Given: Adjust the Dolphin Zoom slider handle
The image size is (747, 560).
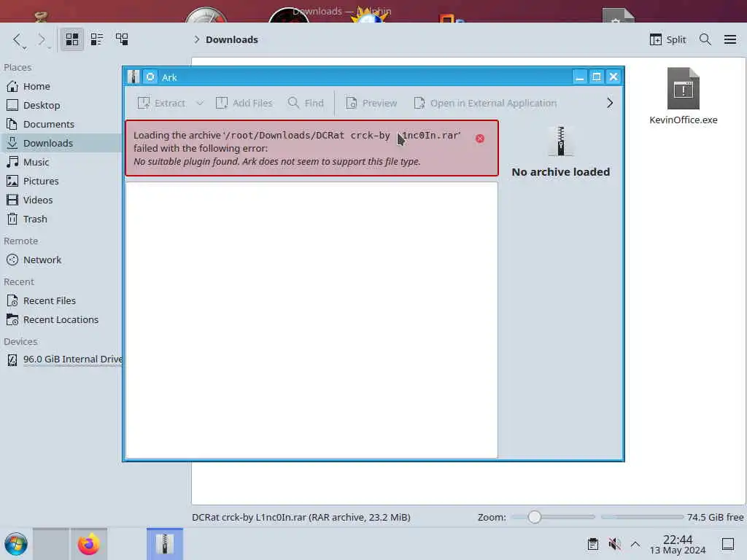Looking at the screenshot, I should click(x=534, y=517).
